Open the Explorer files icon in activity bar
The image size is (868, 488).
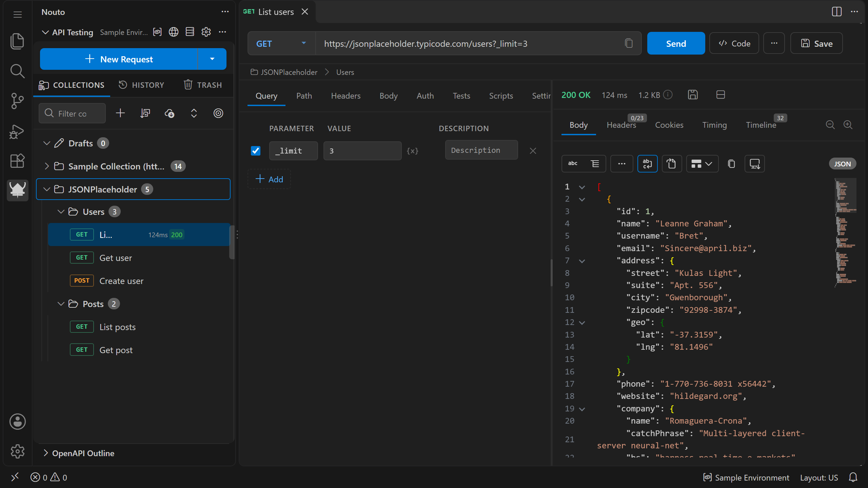(17, 41)
